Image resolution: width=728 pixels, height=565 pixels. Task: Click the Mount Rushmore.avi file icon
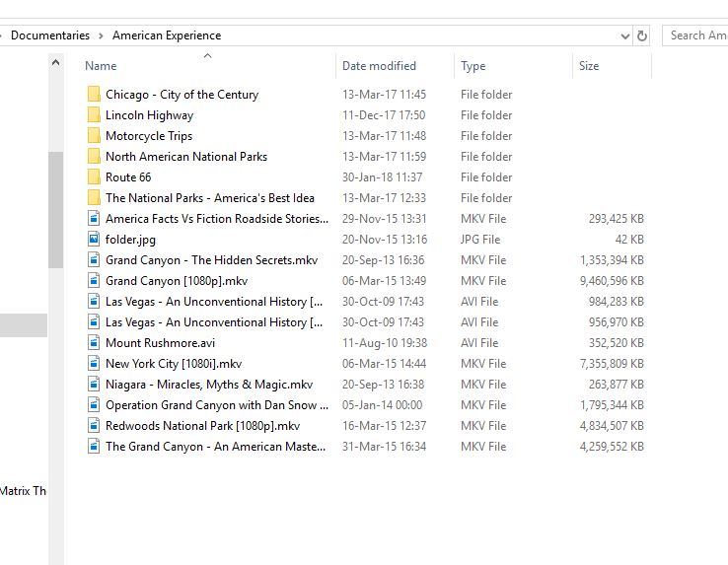[94, 342]
